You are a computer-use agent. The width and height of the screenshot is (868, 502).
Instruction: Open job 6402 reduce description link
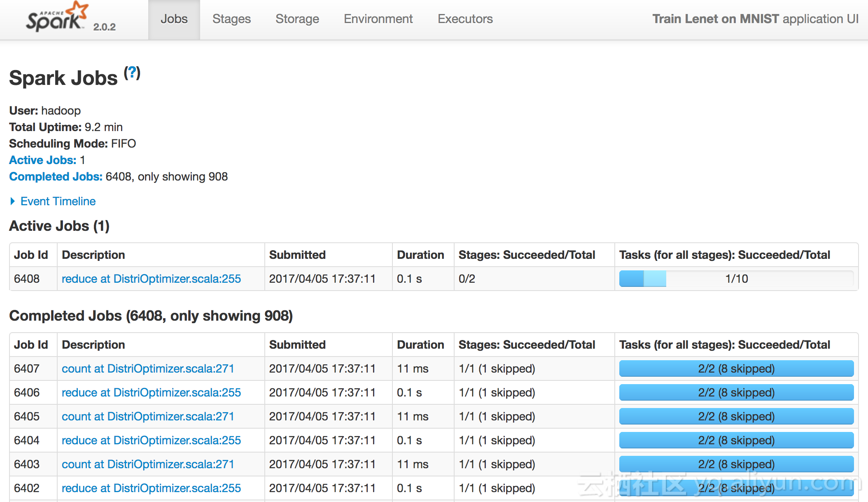(x=151, y=488)
